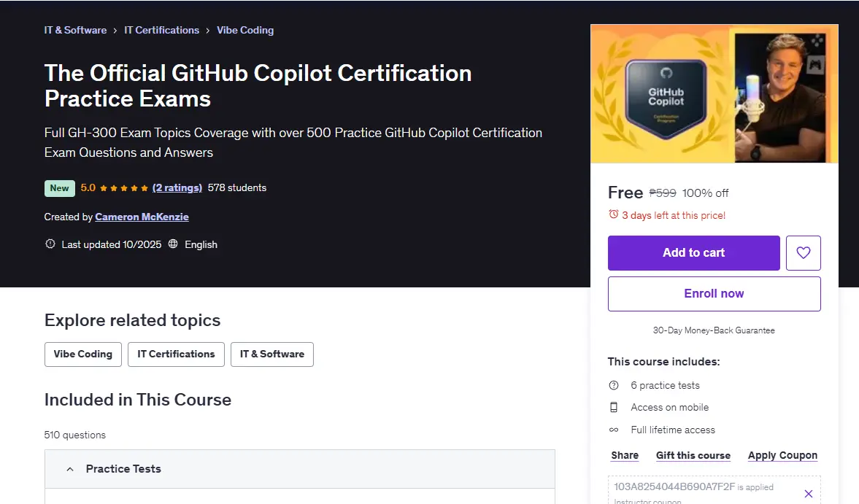This screenshot has width=859, height=504.
Task: Open IT Certifications breadcrumb link
Action: [x=161, y=30]
